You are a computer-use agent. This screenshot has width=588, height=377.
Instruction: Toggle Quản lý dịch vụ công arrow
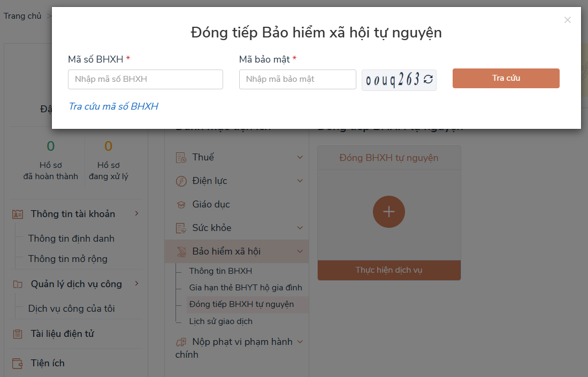137,284
